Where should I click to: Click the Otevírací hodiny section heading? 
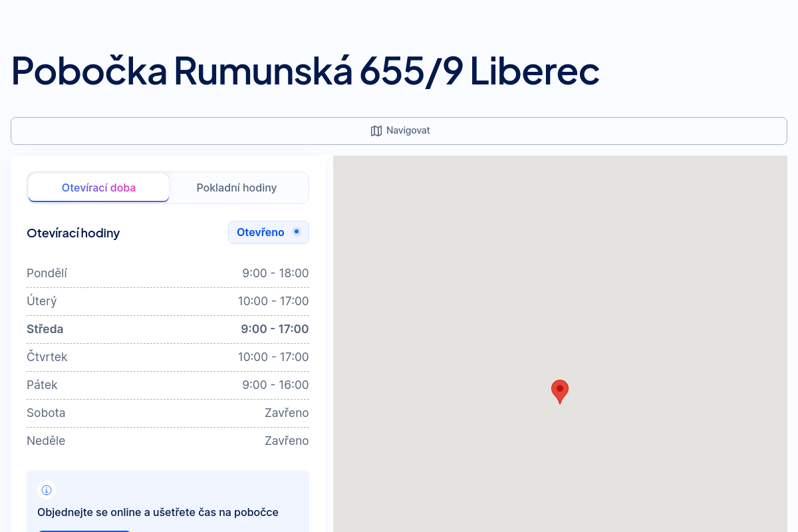click(x=73, y=233)
